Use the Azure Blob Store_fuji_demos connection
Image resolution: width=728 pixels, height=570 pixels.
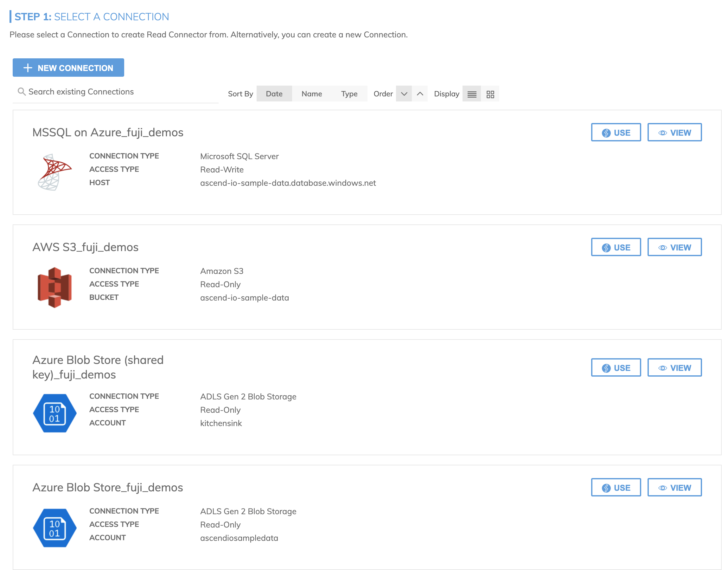pos(616,488)
